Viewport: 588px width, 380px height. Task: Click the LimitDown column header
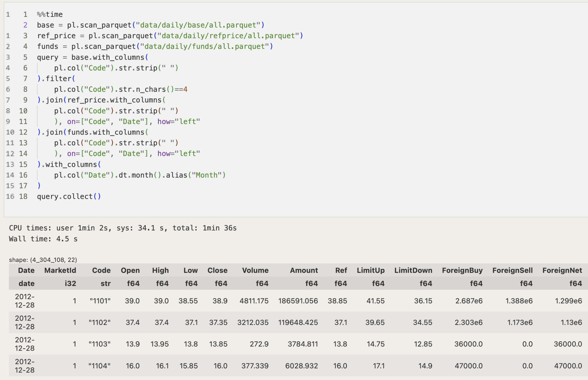[413, 271]
